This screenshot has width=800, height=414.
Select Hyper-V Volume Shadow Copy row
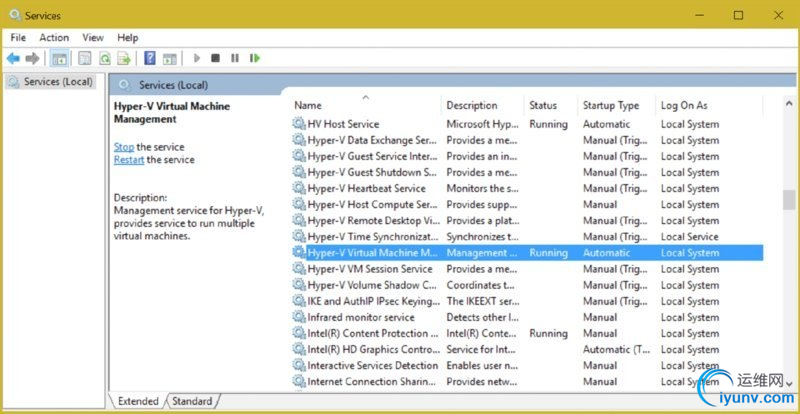[528, 285]
